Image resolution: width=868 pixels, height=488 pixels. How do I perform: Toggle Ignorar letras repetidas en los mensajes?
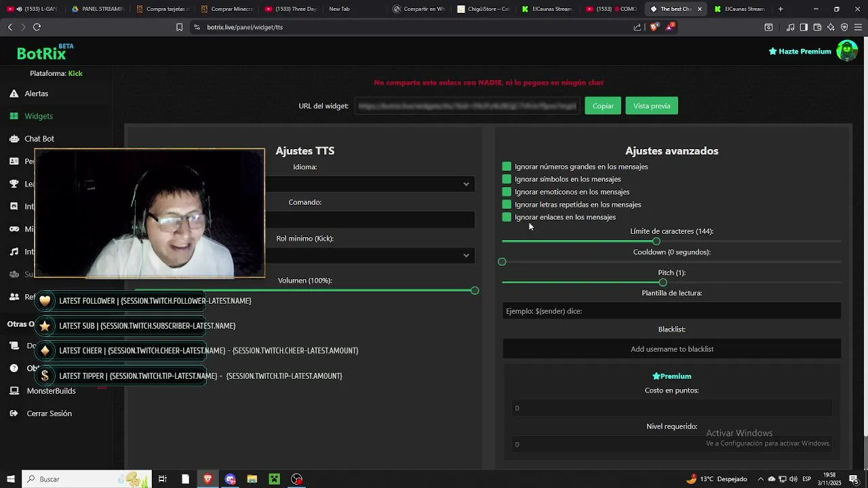[x=507, y=205]
